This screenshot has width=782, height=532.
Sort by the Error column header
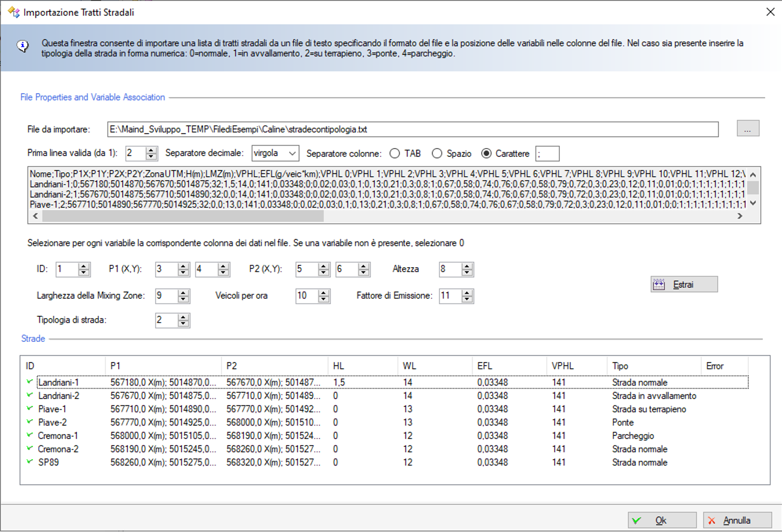click(x=725, y=366)
